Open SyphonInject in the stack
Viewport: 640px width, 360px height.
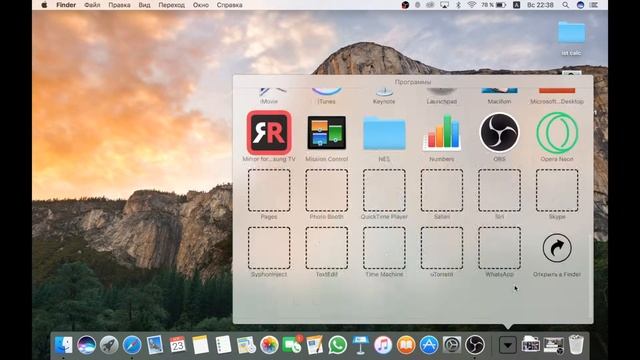pos(269,248)
